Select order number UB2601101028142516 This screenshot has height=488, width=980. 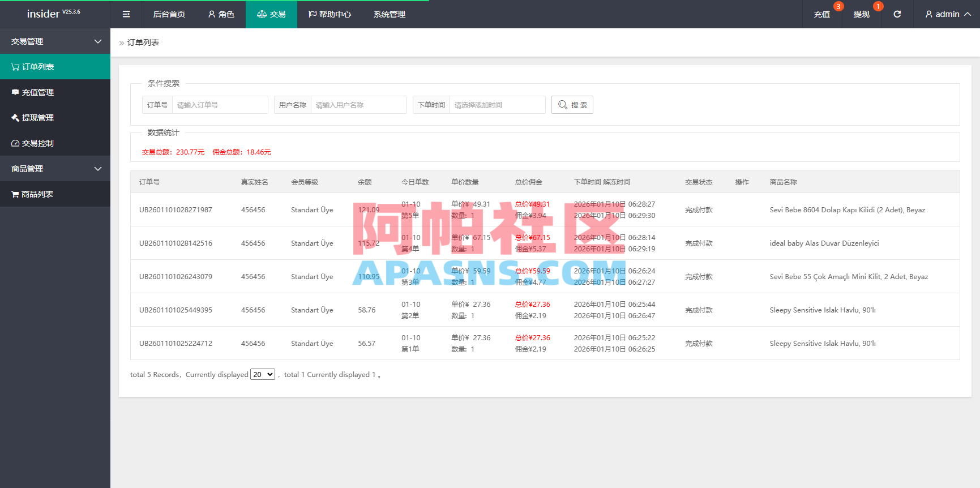(x=176, y=243)
